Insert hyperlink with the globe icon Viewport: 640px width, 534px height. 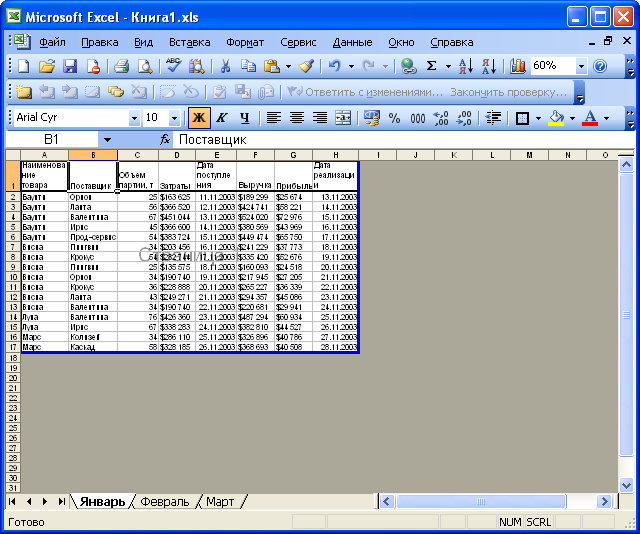[x=408, y=66]
